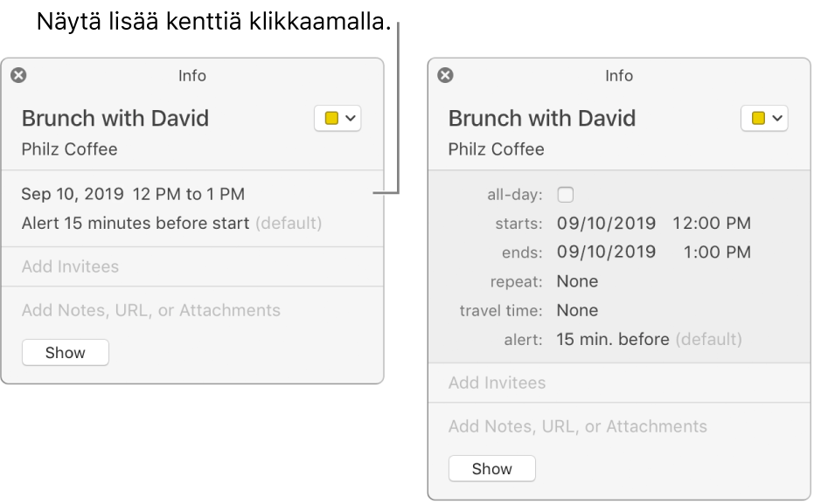
Task: Open the repeat None popup menu
Action: click(577, 281)
